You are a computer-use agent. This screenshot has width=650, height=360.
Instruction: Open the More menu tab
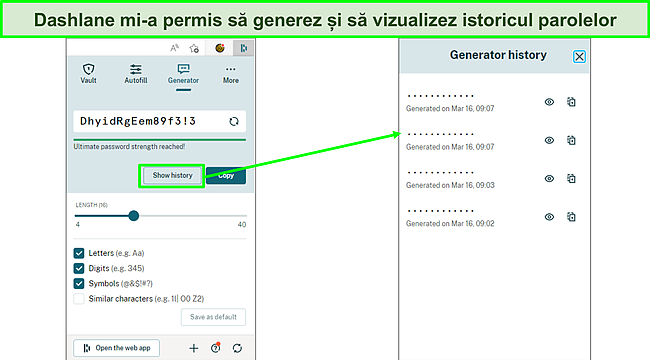click(x=230, y=75)
